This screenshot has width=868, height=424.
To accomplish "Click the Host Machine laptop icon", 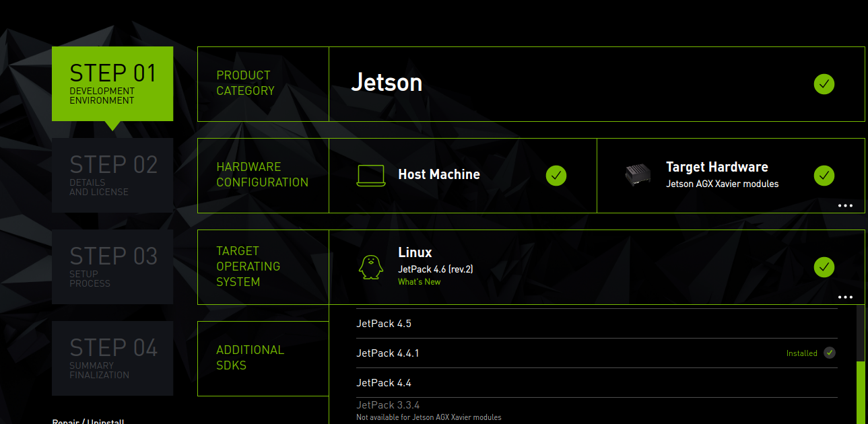I will click(370, 176).
